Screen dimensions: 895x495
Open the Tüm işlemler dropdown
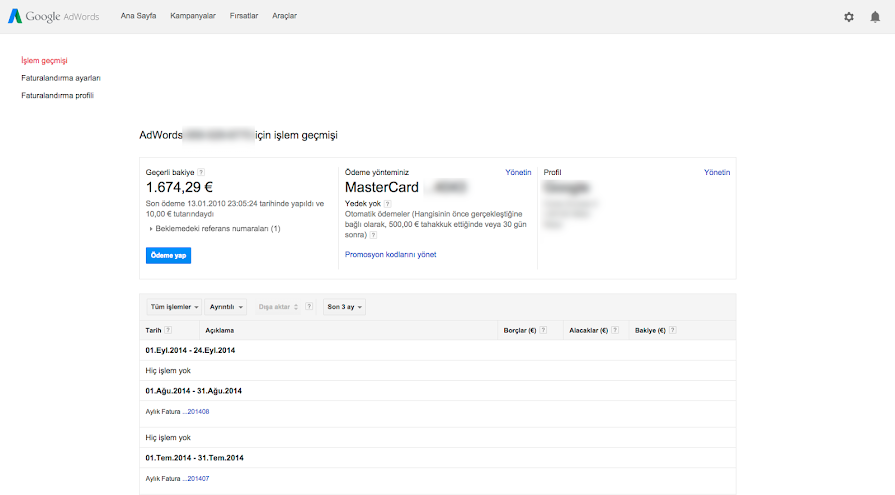[174, 307]
